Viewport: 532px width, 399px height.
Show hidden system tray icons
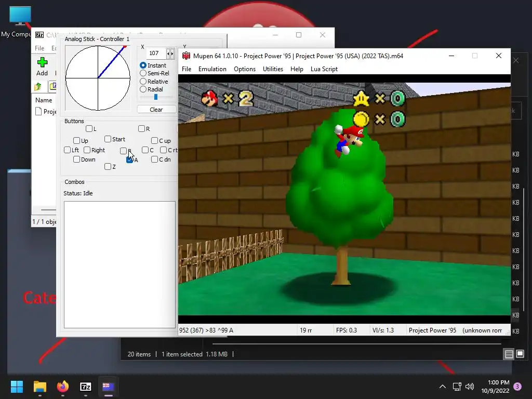(x=443, y=387)
